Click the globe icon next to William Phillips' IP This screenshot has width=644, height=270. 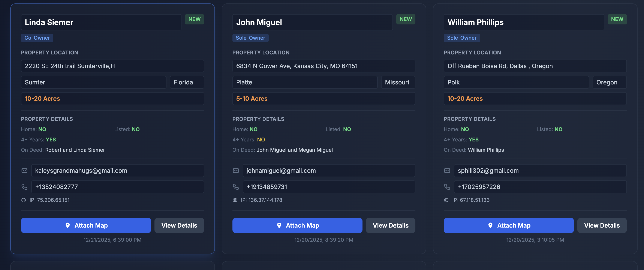(447, 200)
